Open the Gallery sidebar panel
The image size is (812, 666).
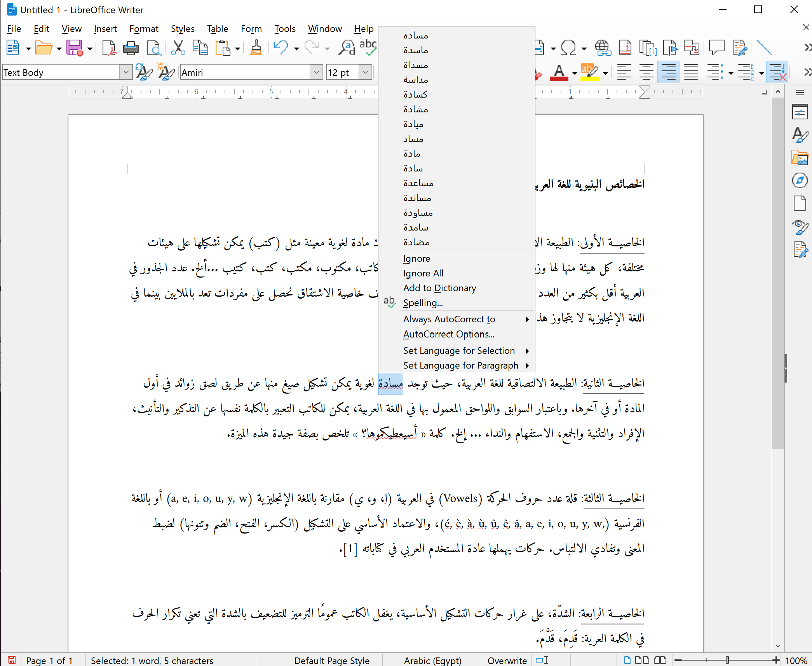pyautogui.click(x=800, y=158)
